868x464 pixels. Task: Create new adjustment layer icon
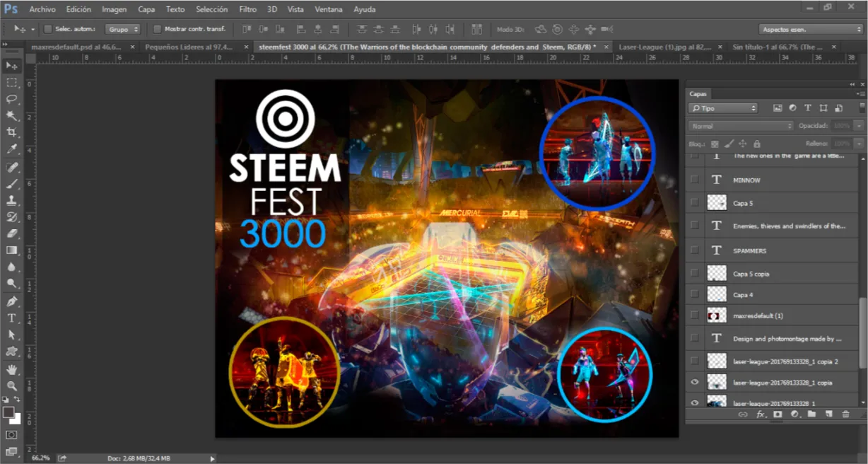[794, 414]
